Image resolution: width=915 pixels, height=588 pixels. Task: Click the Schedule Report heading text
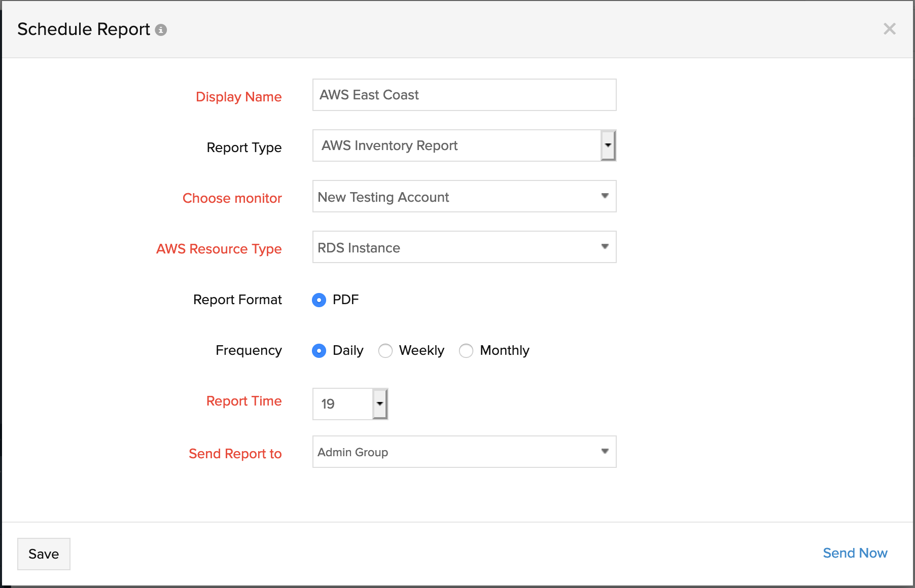[84, 29]
